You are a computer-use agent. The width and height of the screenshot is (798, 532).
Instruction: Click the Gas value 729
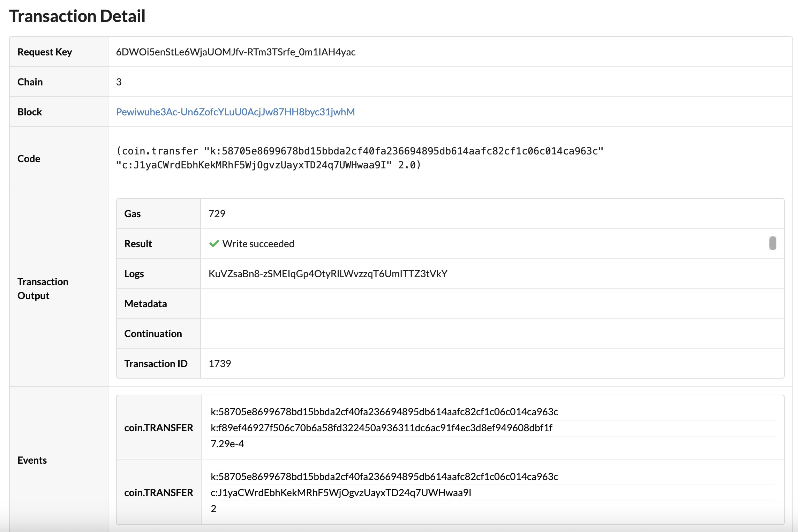click(217, 214)
